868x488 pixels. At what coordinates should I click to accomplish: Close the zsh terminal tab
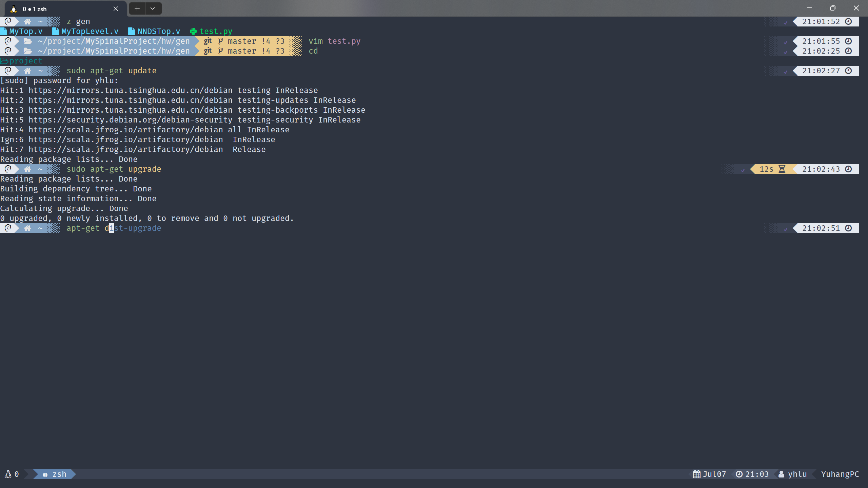(116, 9)
